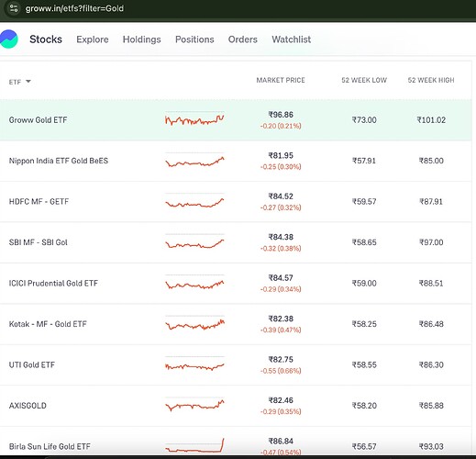Switch to the Explore tab
This screenshot has height=459, width=476.
93,39
